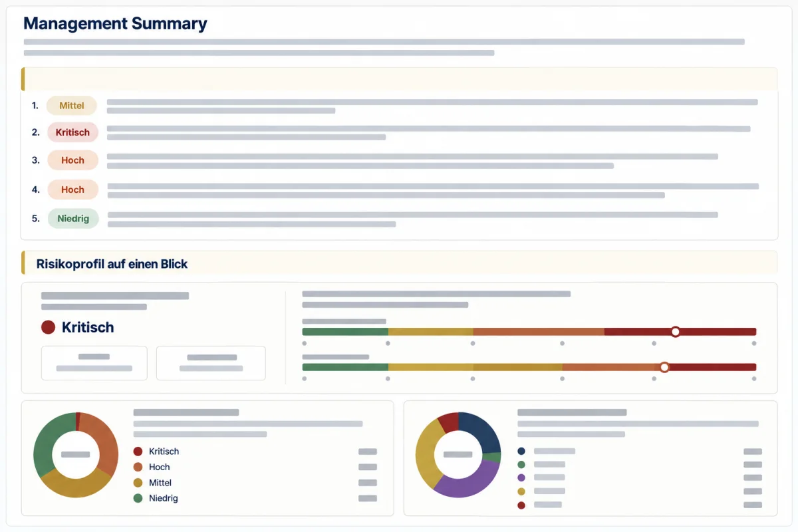
Task: Click the "Management Summary" heading
Action: [x=115, y=24]
